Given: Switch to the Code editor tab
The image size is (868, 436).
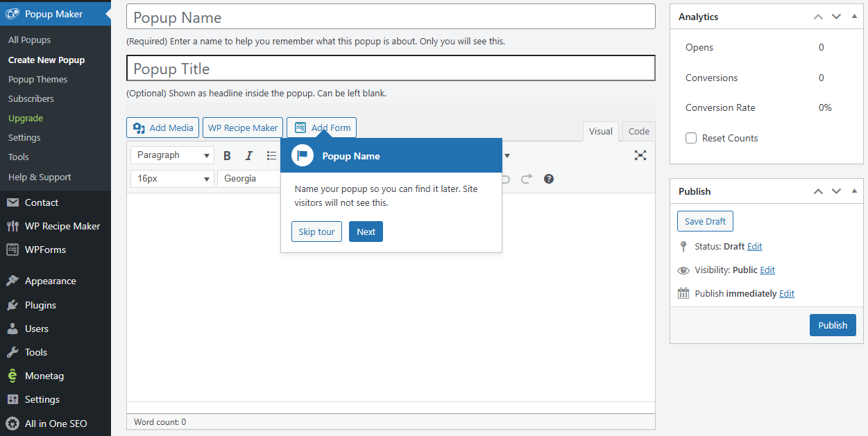Looking at the screenshot, I should coord(638,131).
